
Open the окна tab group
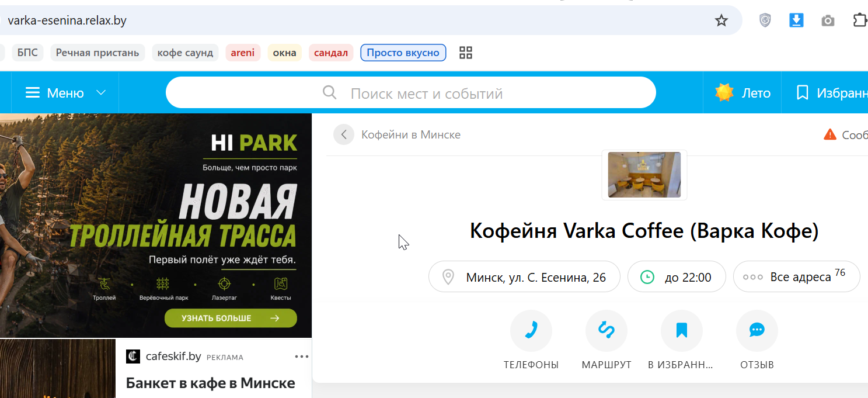285,53
